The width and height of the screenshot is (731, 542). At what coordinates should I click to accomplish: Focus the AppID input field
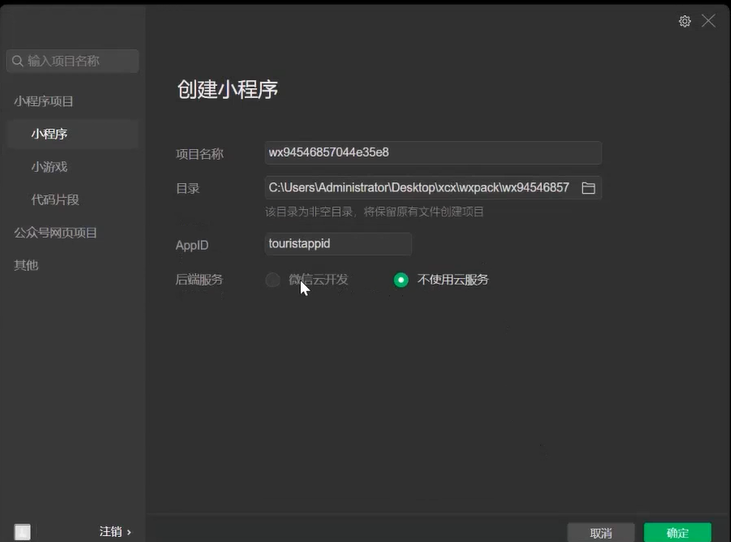pos(338,244)
